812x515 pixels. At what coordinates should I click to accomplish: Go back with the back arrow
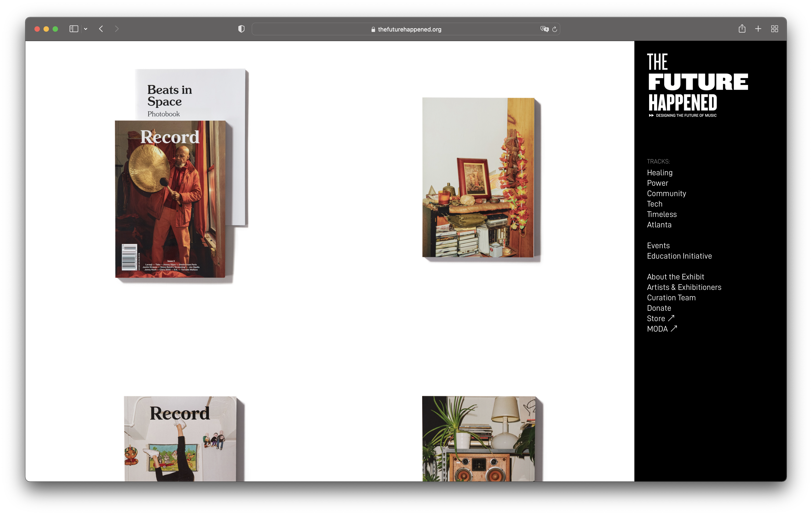[101, 29]
